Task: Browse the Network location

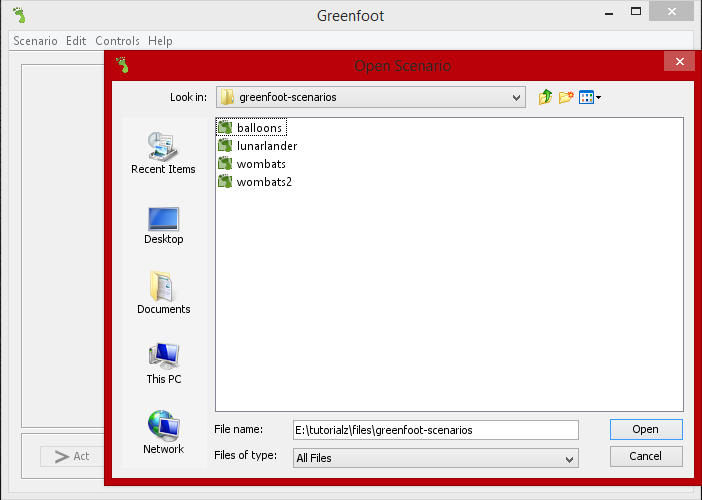Action: [x=163, y=432]
